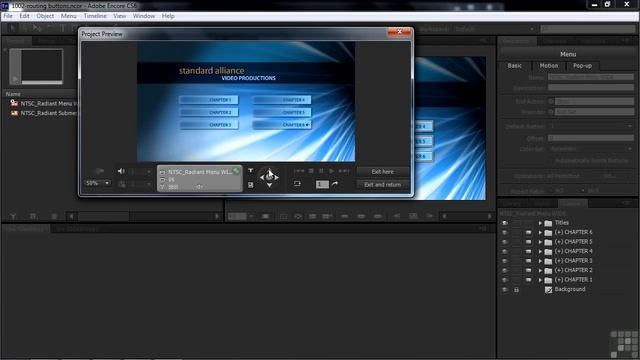Click the next chapter playback control
This screenshot has width=640, height=360.
(344, 171)
